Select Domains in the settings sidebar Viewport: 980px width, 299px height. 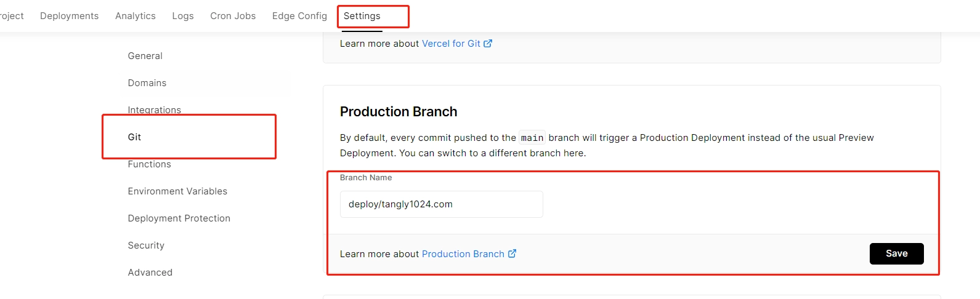coord(147,83)
